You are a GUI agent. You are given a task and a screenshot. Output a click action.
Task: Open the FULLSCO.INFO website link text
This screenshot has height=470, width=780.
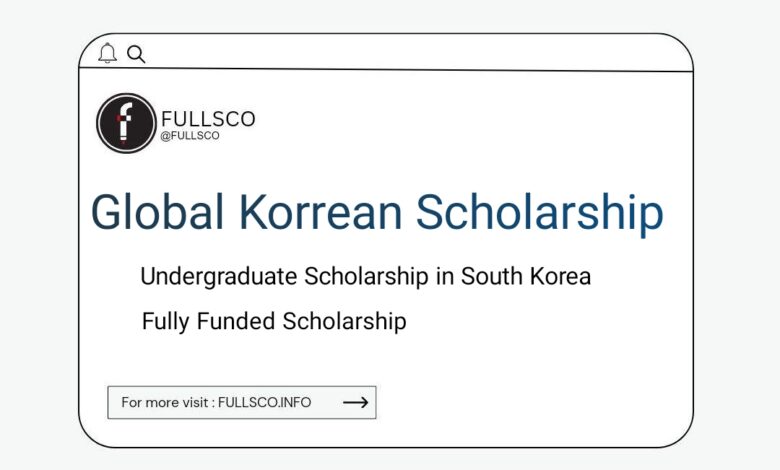pos(265,402)
